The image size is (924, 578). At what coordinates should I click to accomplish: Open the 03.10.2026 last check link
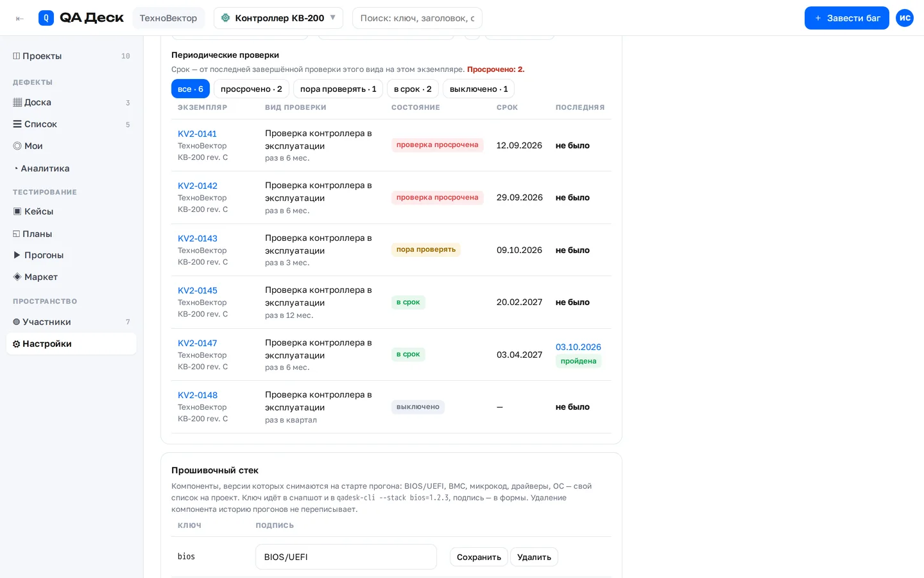(578, 347)
